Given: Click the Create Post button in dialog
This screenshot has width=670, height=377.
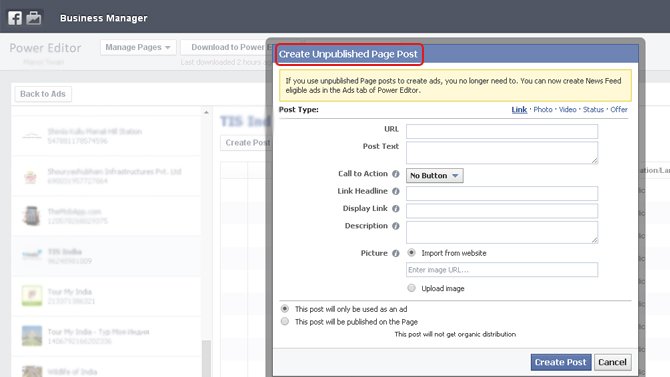Looking at the screenshot, I should (561, 362).
